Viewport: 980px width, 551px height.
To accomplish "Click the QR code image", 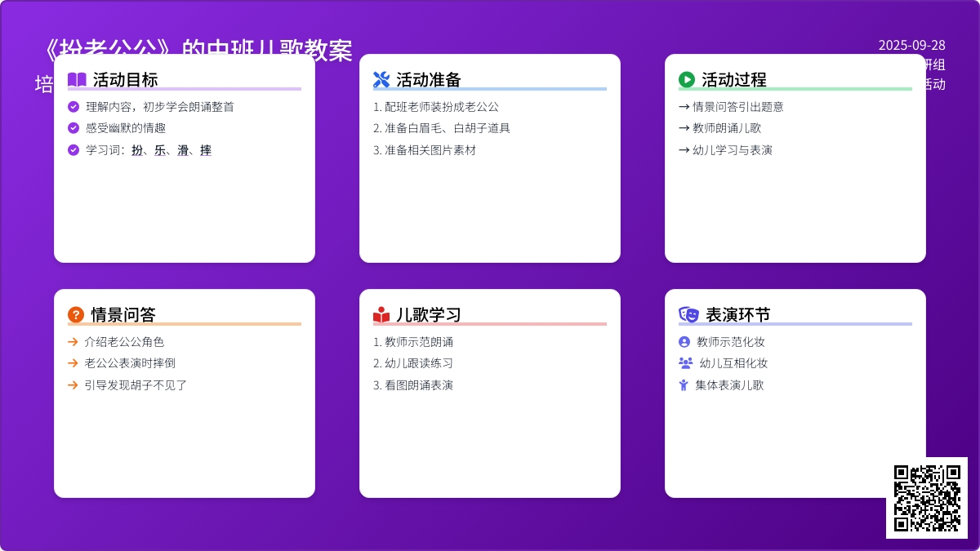I will pos(927,498).
